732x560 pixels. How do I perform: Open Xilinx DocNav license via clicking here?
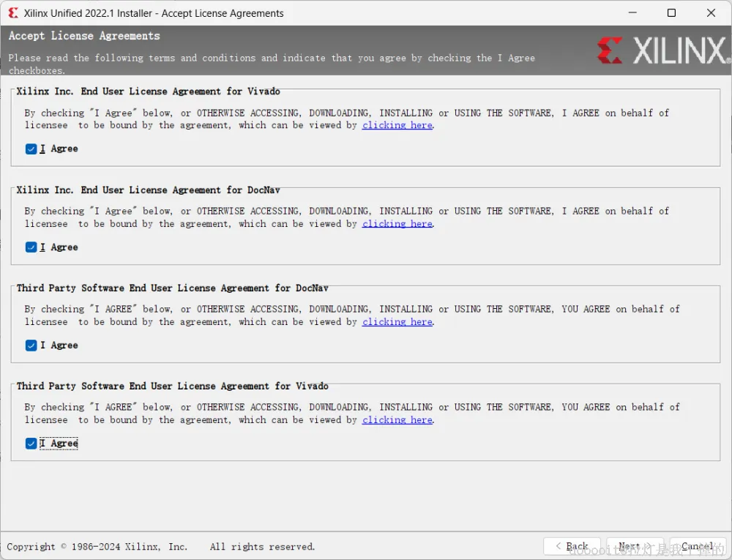(x=397, y=223)
